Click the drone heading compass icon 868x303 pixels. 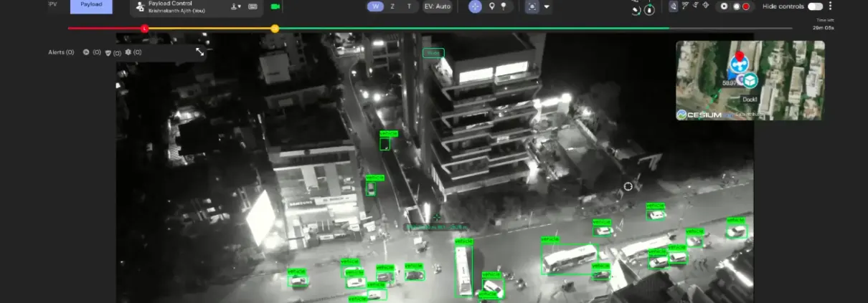(x=648, y=9)
